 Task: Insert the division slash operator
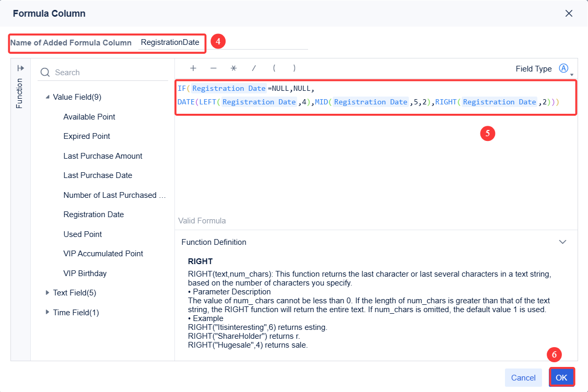pyautogui.click(x=253, y=68)
